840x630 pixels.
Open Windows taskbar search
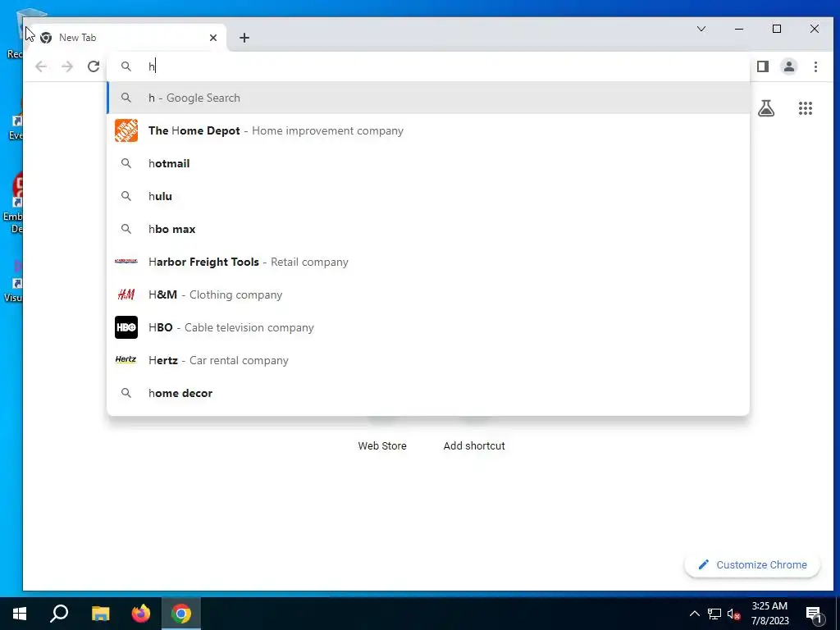point(59,614)
